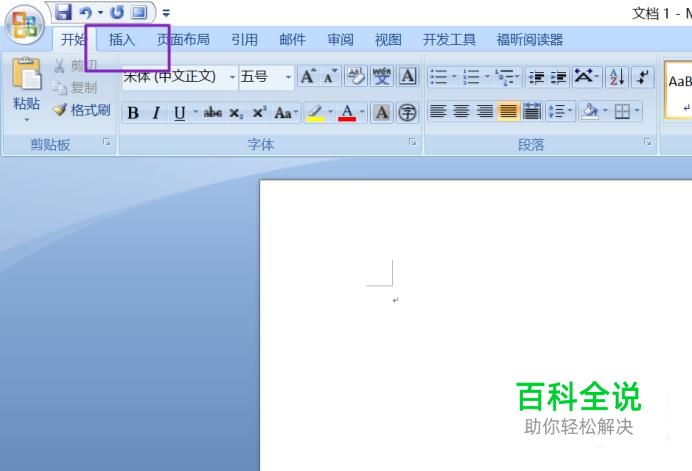Open underline style dropdown arrow

click(x=195, y=113)
